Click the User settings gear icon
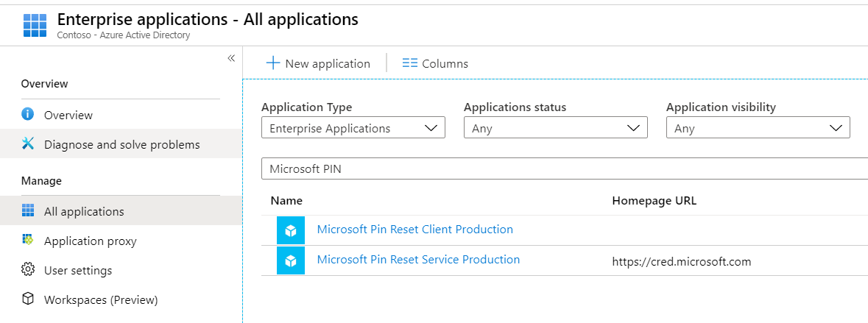 [28, 270]
